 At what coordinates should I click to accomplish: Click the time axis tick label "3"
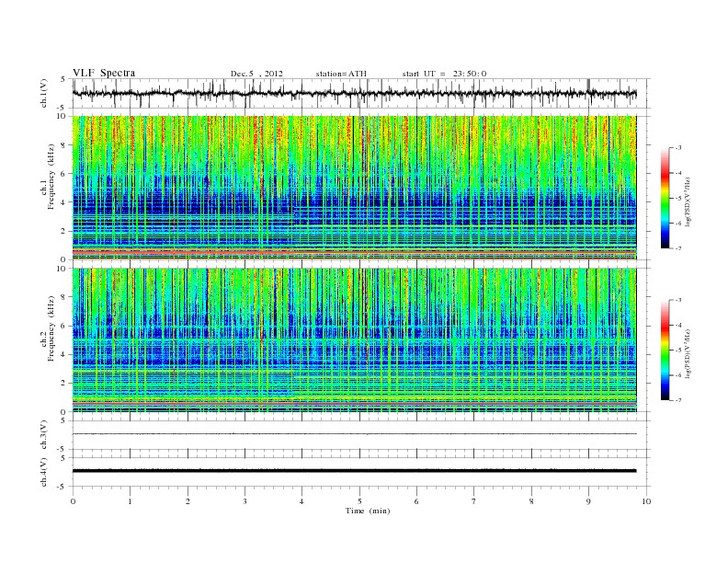pyautogui.click(x=245, y=501)
